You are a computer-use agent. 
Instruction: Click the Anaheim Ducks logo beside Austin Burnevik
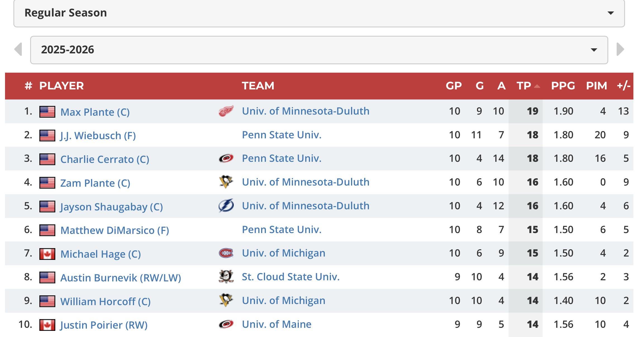pos(226,277)
